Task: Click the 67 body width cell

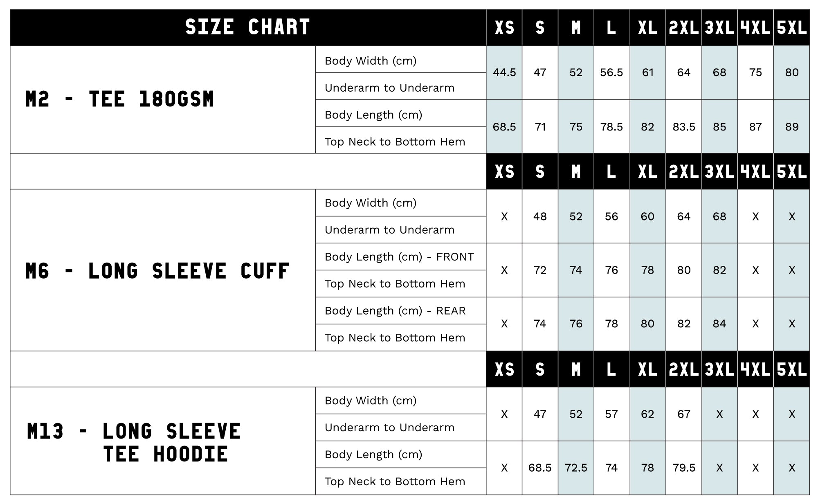Action: click(684, 414)
